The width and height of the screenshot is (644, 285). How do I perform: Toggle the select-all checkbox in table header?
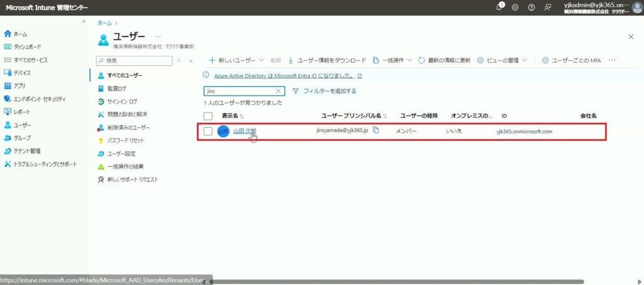[208, 116]
